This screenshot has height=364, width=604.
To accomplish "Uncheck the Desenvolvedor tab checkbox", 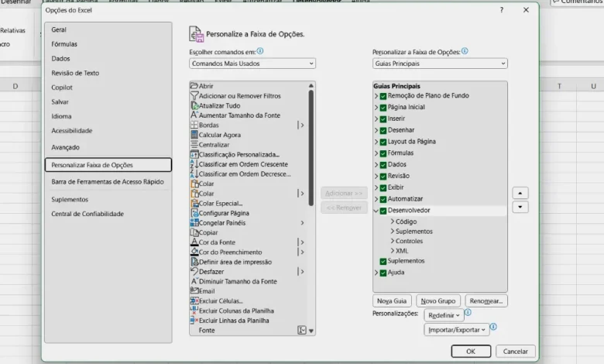I will pyautogui.click(x=383, y=211).
